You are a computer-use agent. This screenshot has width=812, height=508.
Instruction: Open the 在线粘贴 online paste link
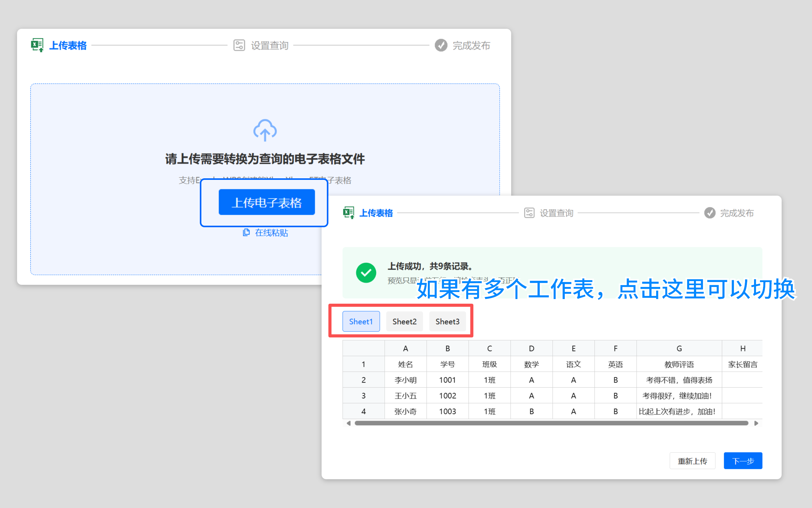(271, 232)
